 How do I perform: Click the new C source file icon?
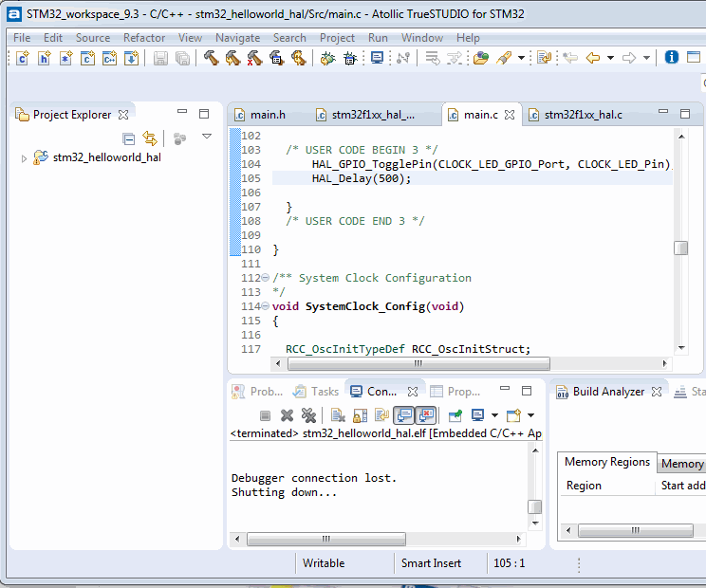22,58
